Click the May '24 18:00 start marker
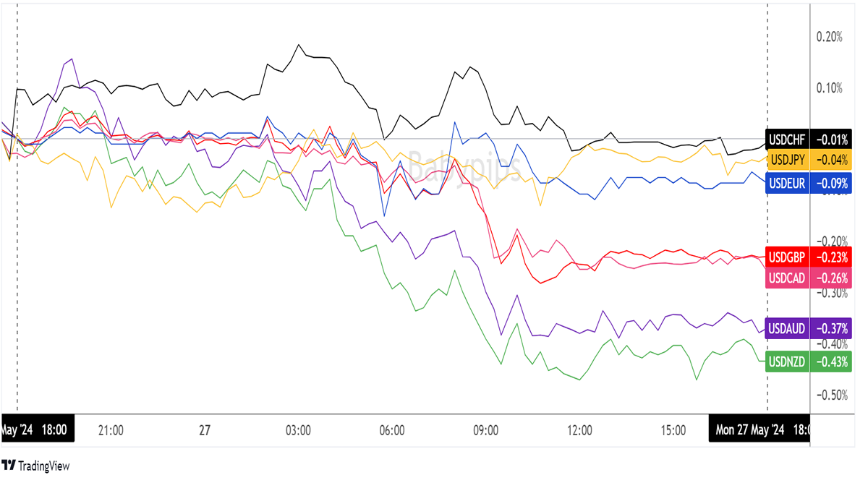Viewport: 868px width, 488px height. point(36,430)
